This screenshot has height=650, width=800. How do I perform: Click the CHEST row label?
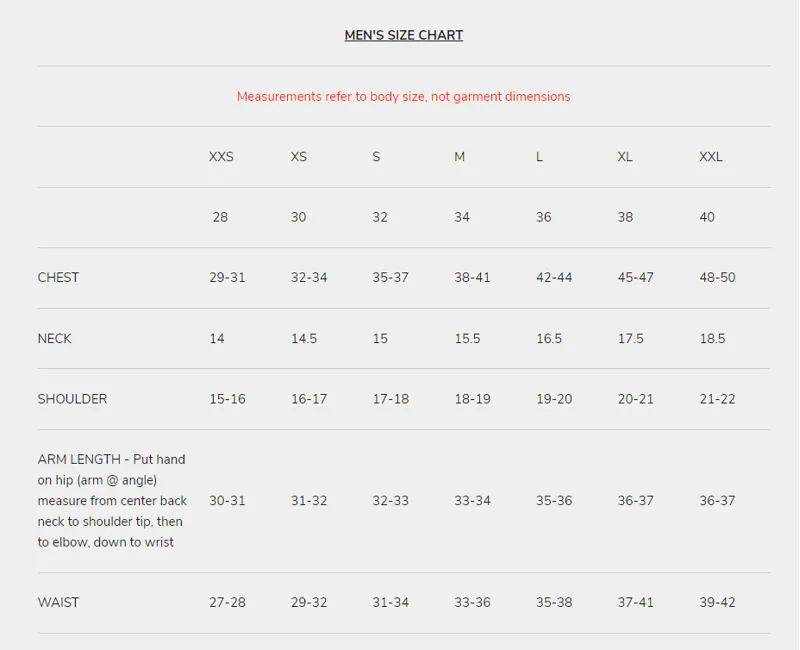tap(58, 278)
